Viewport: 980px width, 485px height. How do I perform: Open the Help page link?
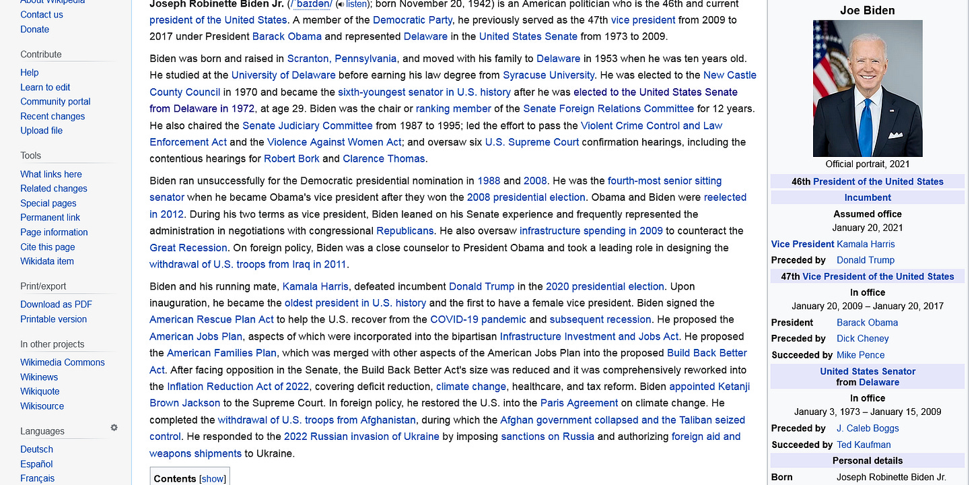[x=30, y=72]
